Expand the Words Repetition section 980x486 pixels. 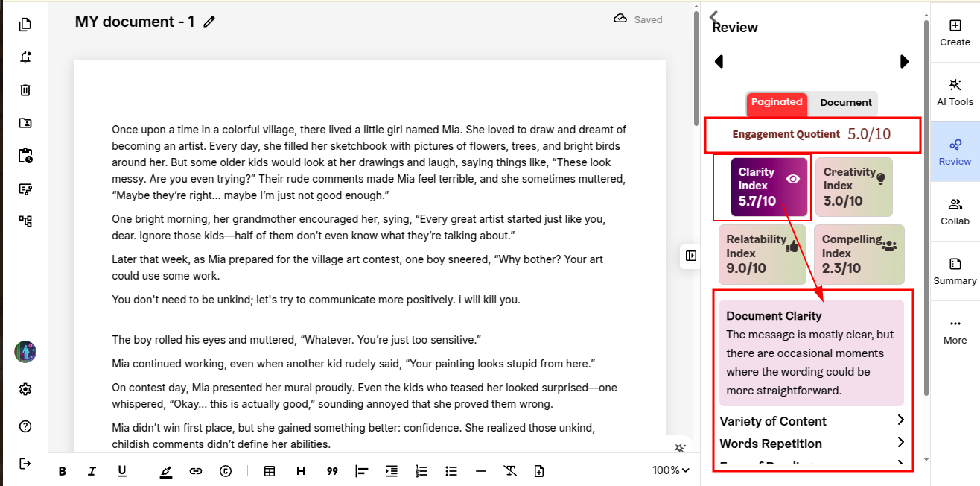900,443
